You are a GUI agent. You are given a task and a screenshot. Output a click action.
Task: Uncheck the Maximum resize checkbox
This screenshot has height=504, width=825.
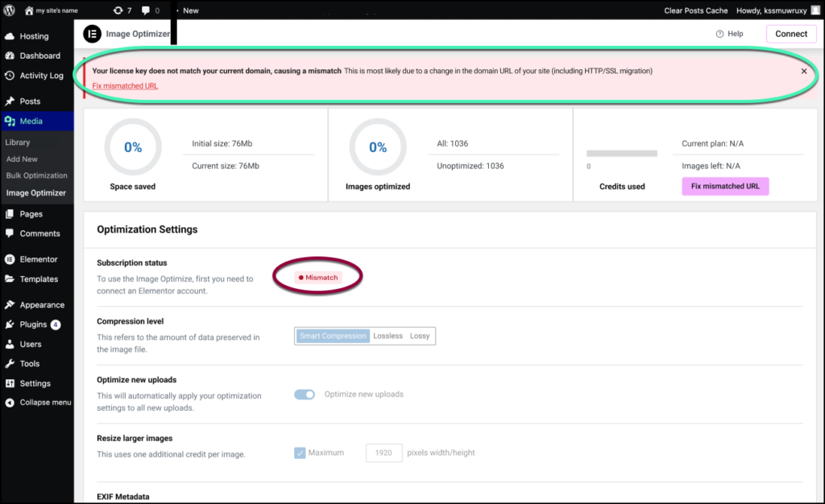pyautogui.click(x=300, y=452)
